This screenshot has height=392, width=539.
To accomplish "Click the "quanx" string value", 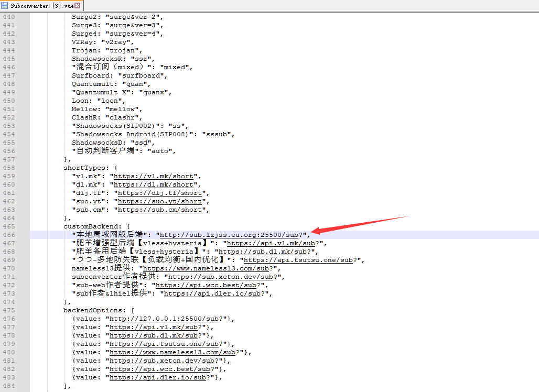I will point(153,92).
